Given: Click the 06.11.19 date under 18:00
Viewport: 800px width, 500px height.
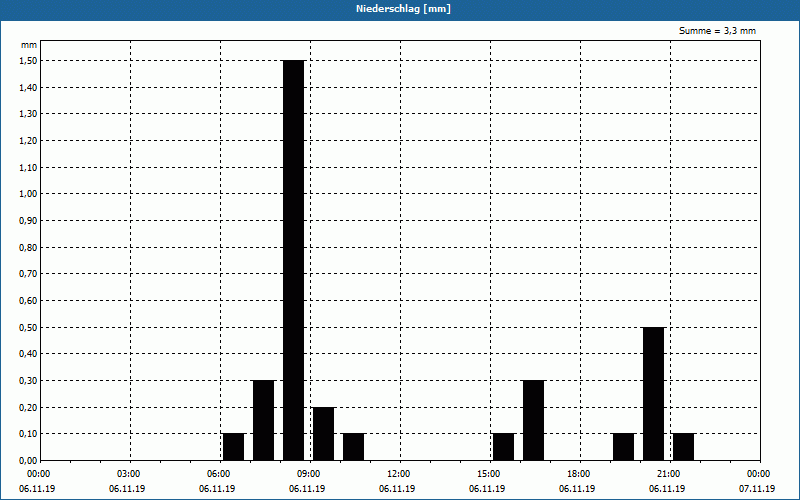Looking at the screenshot, I should click(x=577, y=489).
